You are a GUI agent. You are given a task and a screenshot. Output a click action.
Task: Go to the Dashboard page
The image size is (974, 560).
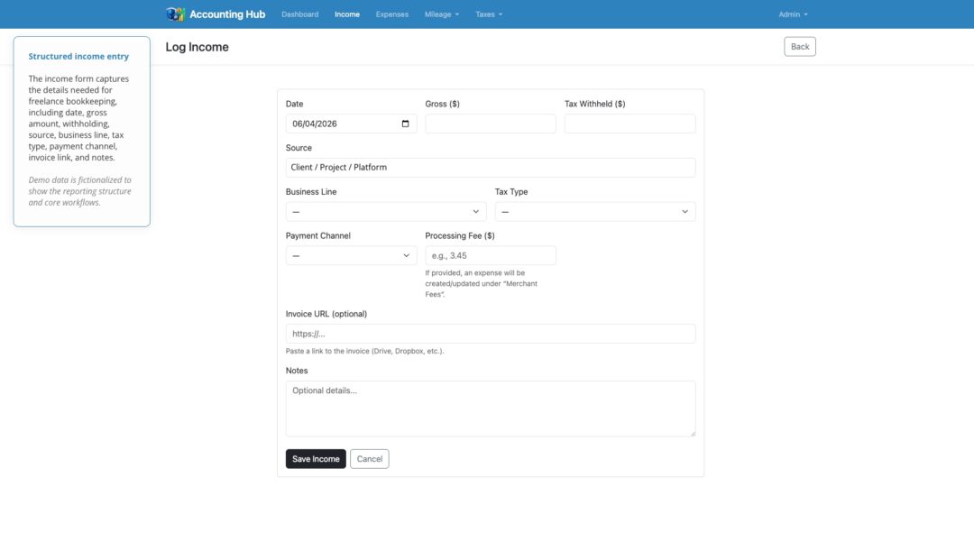coord(300,14)
